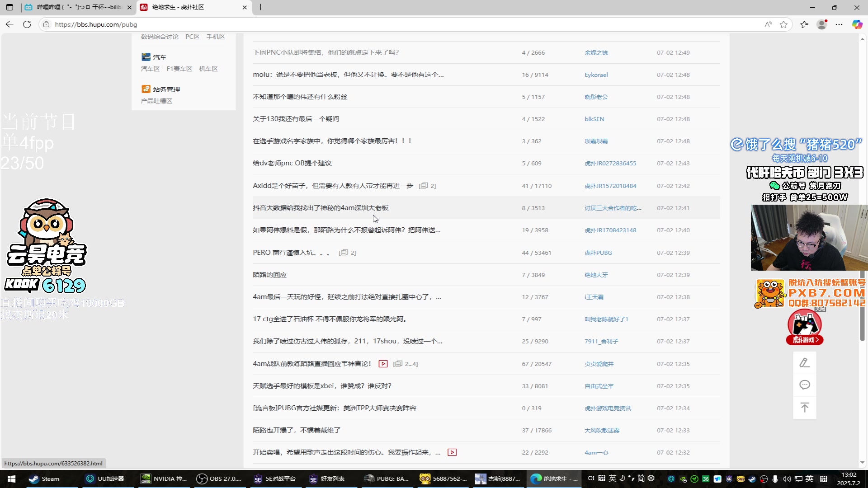Close the bilibili tab
868x488 pixels.
[x=129, y=7]
